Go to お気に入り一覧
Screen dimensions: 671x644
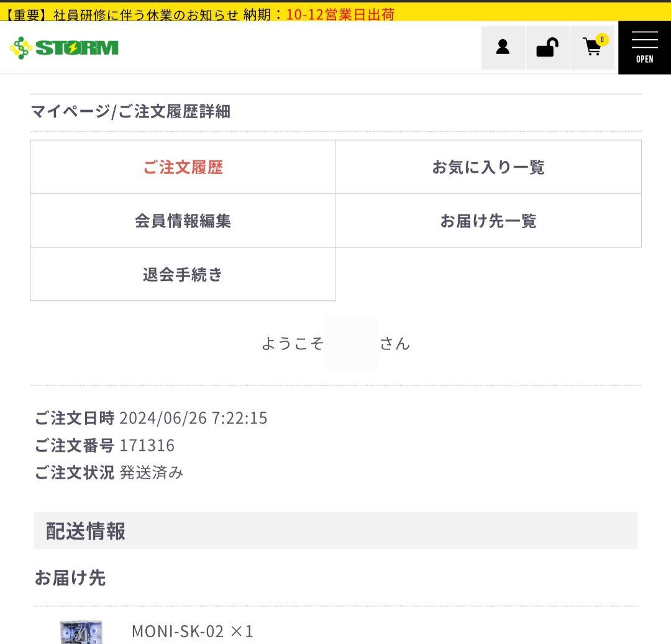click(488, 167)
